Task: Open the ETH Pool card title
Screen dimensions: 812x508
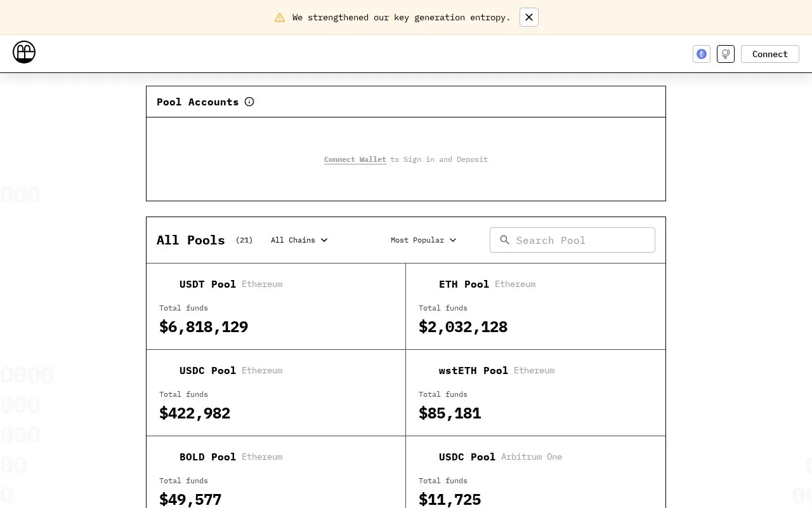Action: point(464,284)
